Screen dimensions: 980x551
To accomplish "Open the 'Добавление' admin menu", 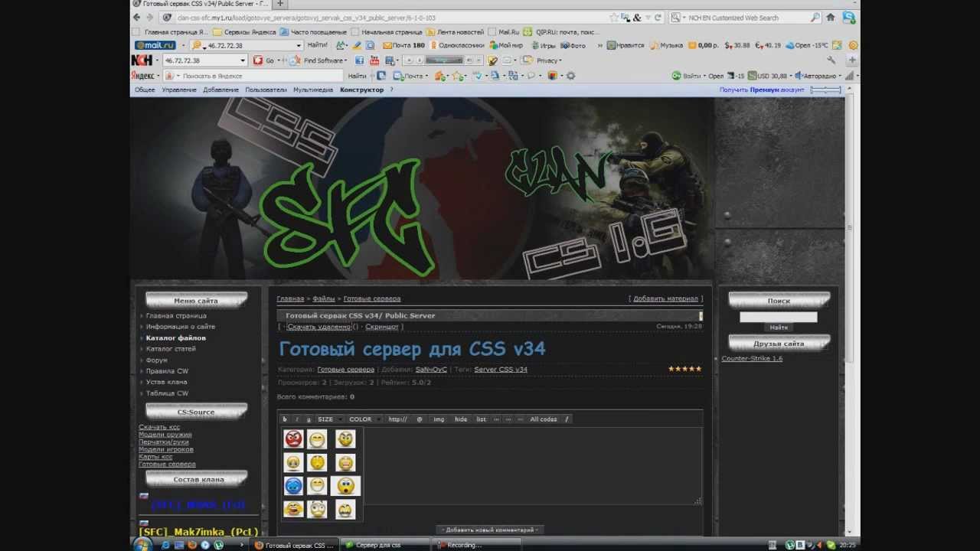I will click(x=220, y=90).
